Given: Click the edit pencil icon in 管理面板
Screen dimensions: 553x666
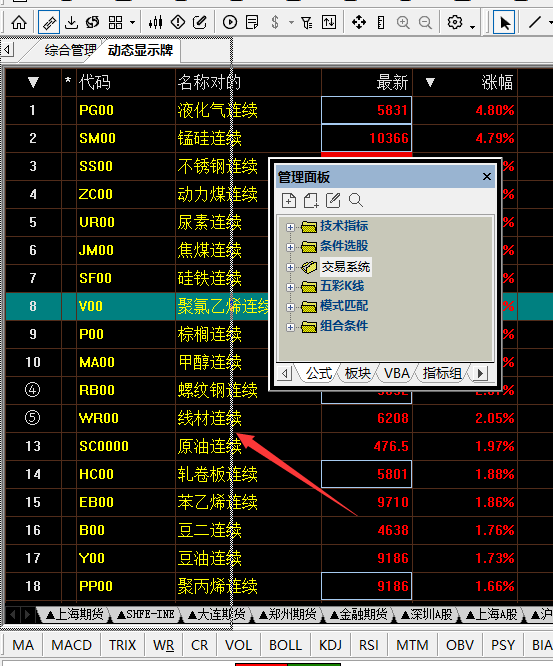Looking at the screenshot, I should (333, 200).
